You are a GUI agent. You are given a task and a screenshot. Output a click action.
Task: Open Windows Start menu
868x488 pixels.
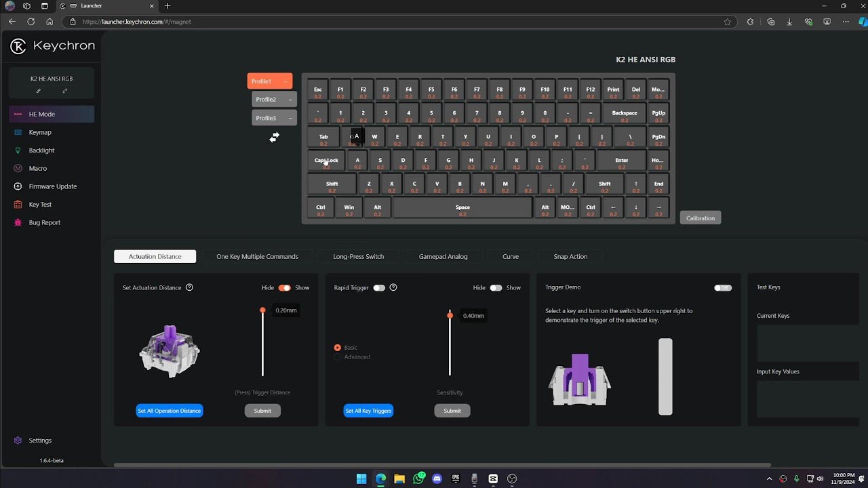point(361,479)
